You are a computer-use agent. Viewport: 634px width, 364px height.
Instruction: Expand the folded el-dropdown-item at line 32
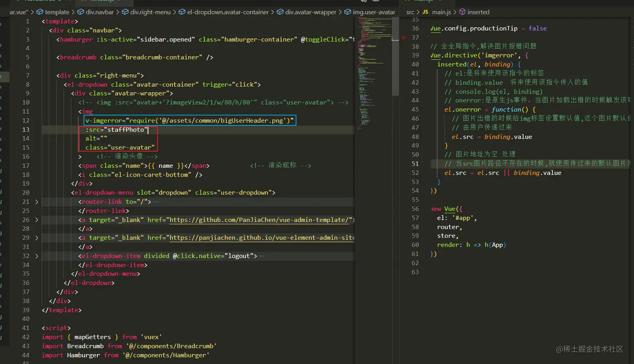(x=36, y=256)
